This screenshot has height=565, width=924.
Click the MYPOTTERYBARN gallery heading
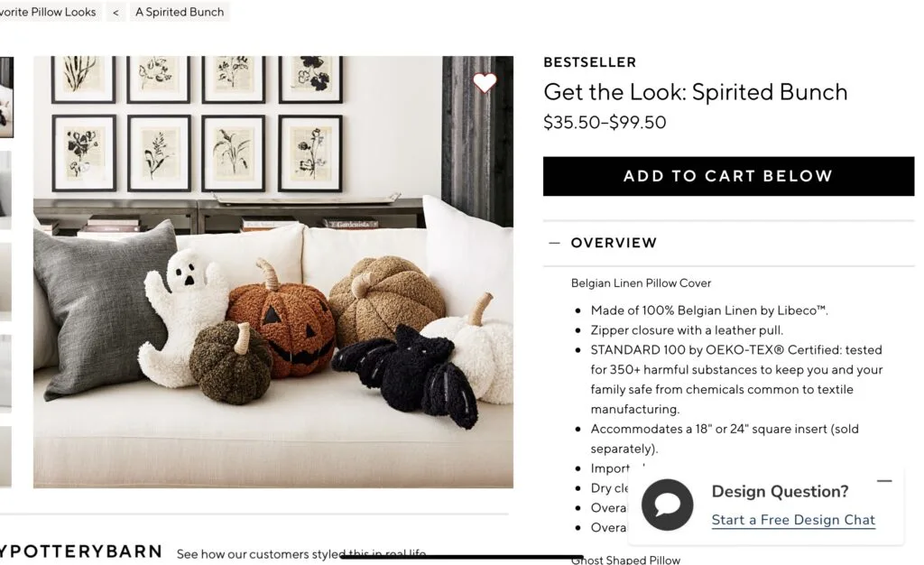click(x=81, y=551)
